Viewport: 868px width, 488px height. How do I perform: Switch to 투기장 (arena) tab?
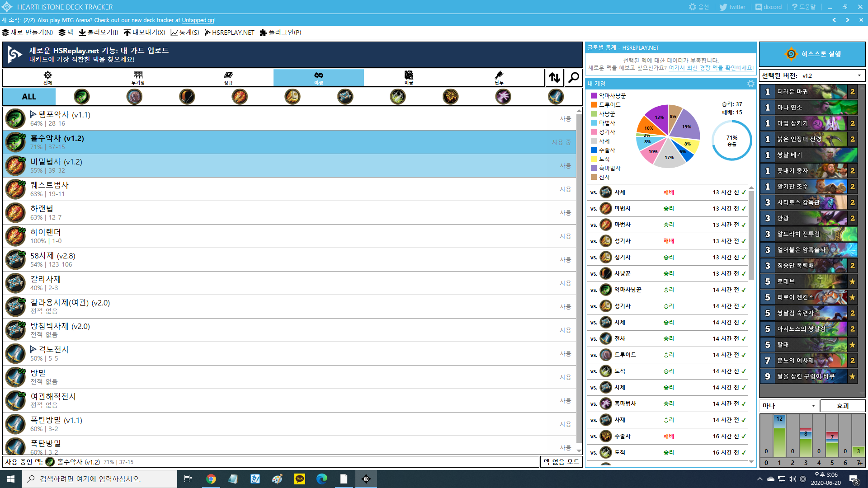tap(138, 78)
